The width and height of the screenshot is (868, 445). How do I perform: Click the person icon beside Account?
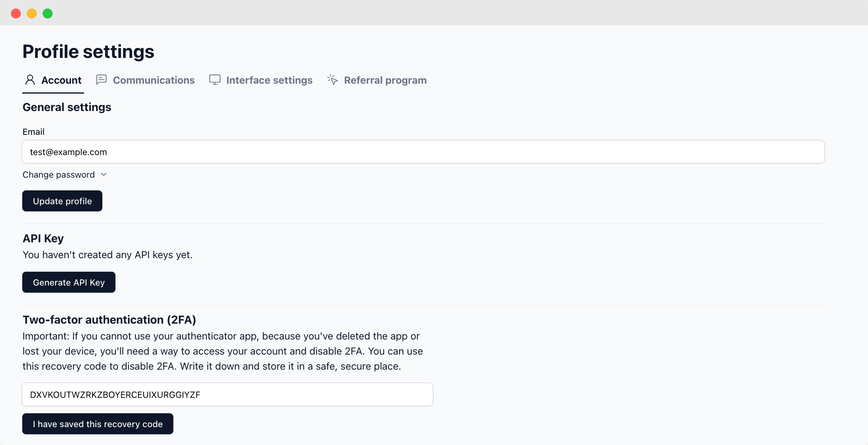point(30,80)
